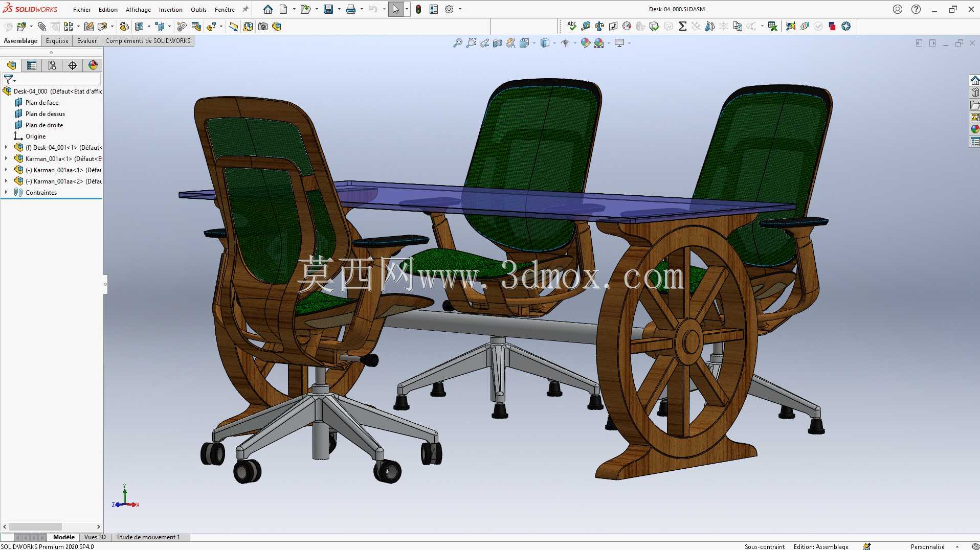This screenshot has height=550, width=980.
Task: Click the Sigma equations icon
Action: (x=682, y=26)
